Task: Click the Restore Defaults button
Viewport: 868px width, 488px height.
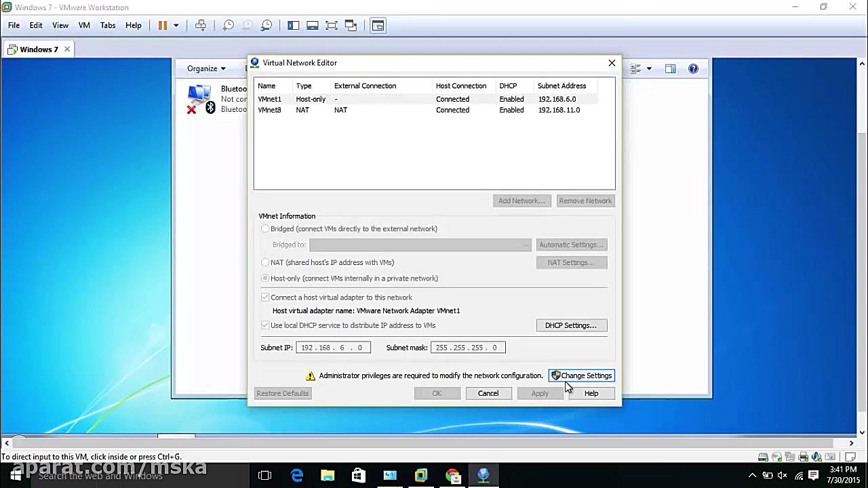Action: coord(283,393)
